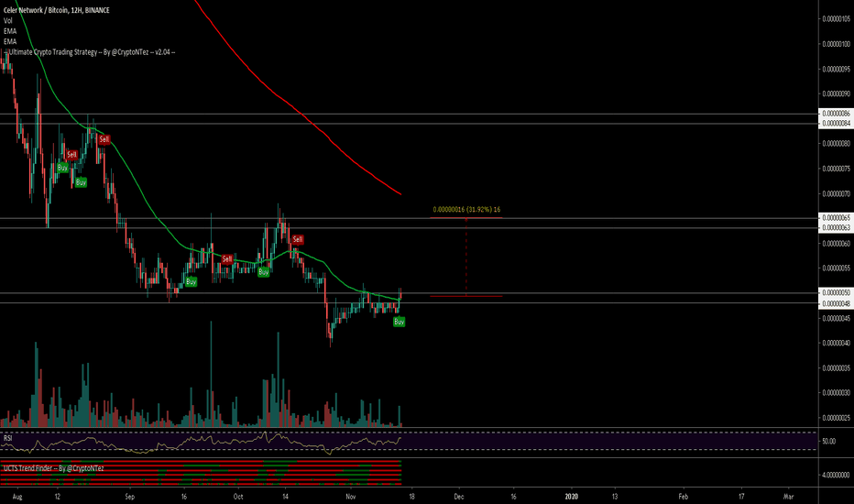This screenshot has height=504, width=854.
Task: Click the Celer Network / Bitcoin symbol title
Action: pyautogui.click(x=57, y=10)
